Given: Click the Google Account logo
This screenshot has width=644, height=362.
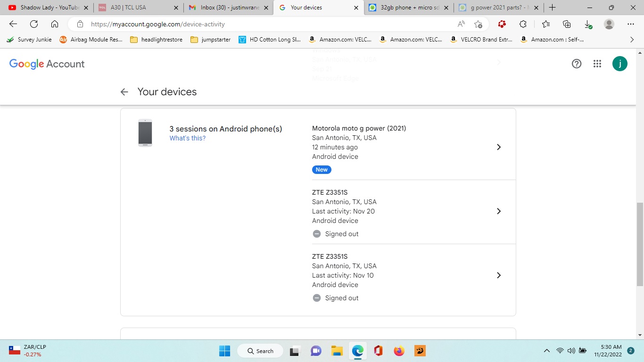Looking at the screenshot, I should [47, 64].
